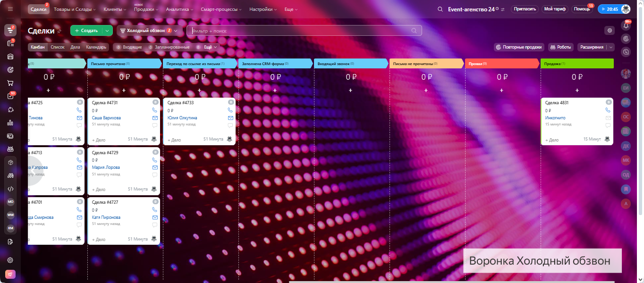Open Повторные продажи
This screenshot has width=644, height=283.
(x=519, y=47)
